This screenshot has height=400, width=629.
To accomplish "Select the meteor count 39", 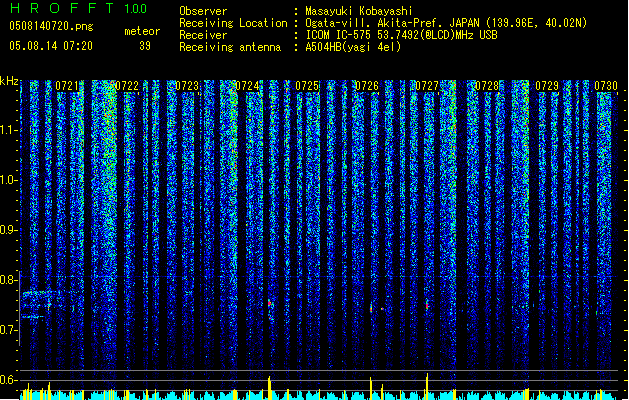I will tap(145, 46).
